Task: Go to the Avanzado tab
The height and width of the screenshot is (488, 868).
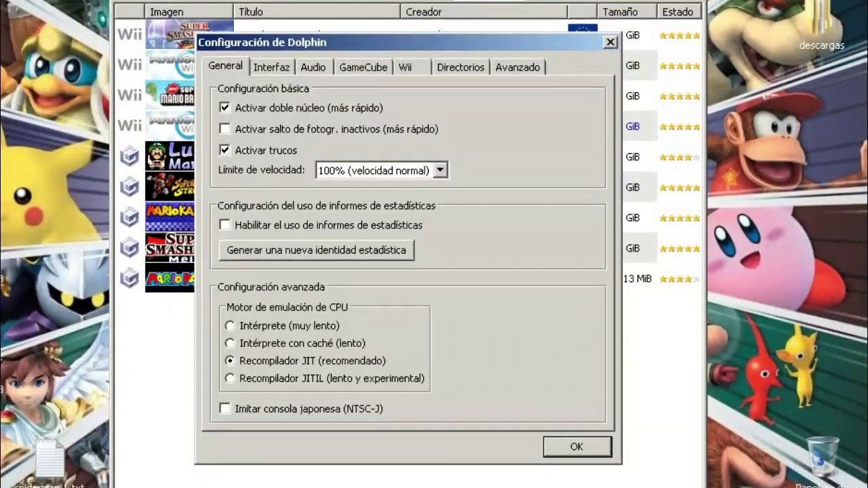Action: [x=517, y=67]
